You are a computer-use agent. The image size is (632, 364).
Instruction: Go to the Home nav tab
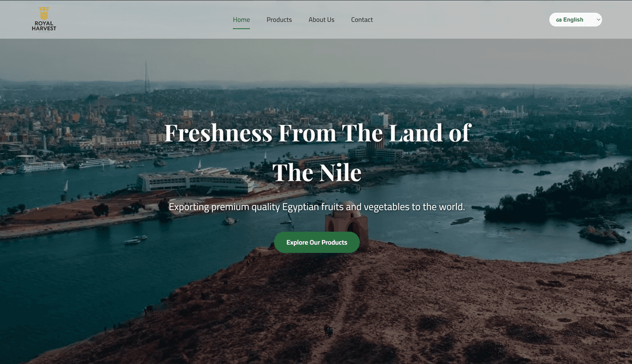click(x=241, y=20)
